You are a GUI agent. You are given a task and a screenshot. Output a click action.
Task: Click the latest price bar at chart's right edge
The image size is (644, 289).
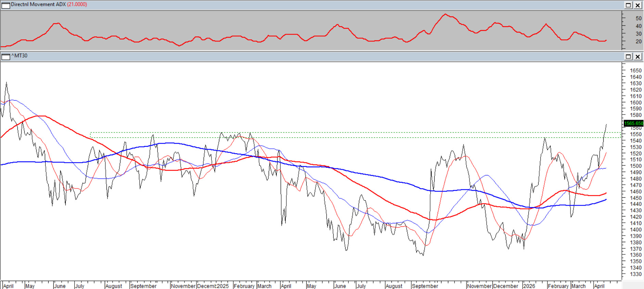606,125
